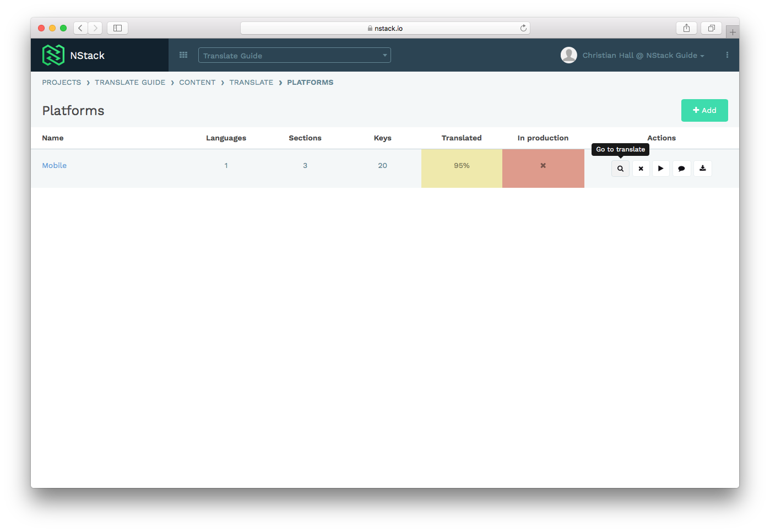Screen dimensions: 770x532
Task: Go to TRANSLATE breadcrumb
Action: click(251, 83)
